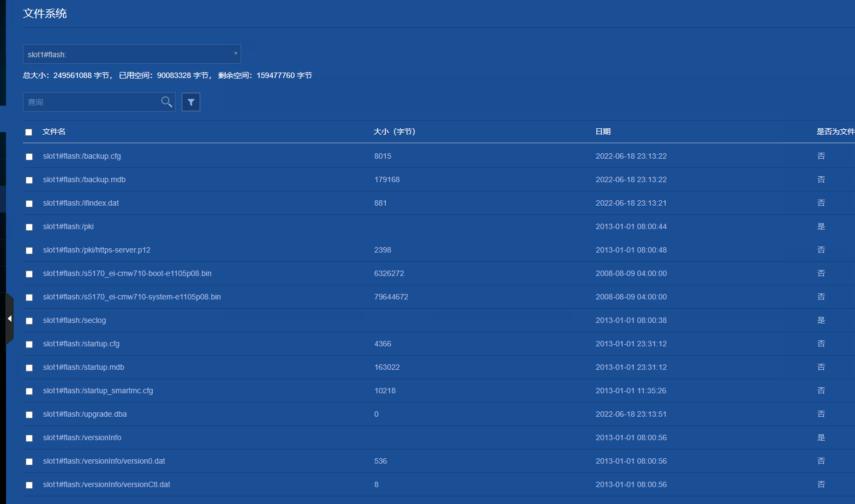855x504 pixels.
Task: Click date 2022-06-18 23:13:21 for ifindex.dat
Action: click(631, 203)
